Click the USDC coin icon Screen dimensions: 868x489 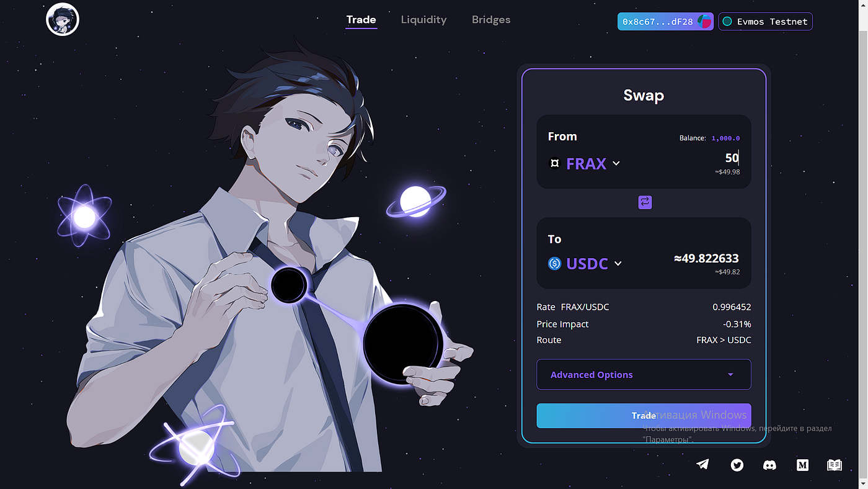click(x=554, y=263)
